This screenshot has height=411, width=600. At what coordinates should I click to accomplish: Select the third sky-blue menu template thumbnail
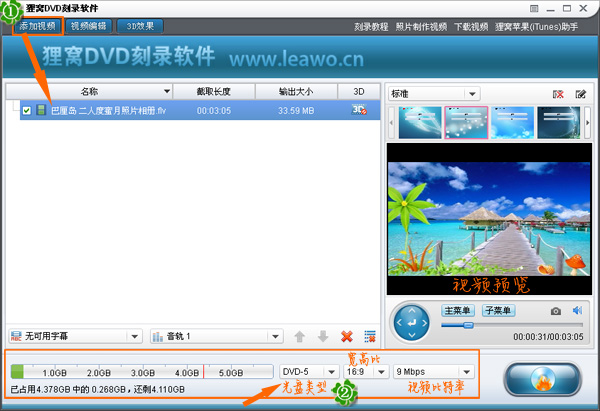512,122
